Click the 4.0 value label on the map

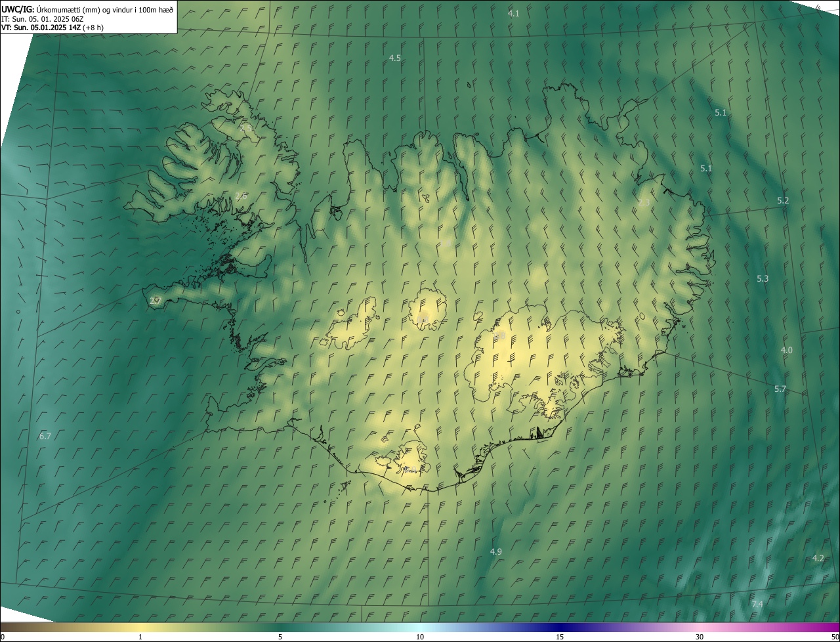[x=786, y=351]
